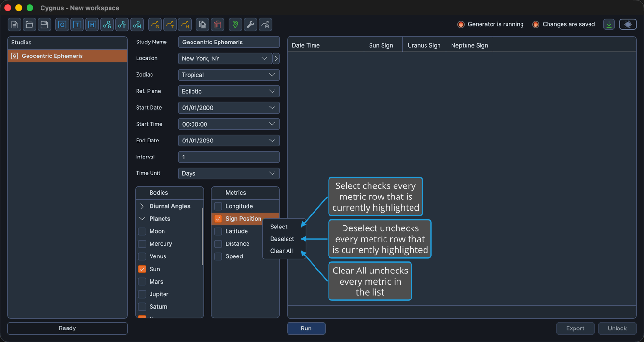644x342 pixels.
Task: Choose Clear All in the context menu
Action: [x=284, y=251]
